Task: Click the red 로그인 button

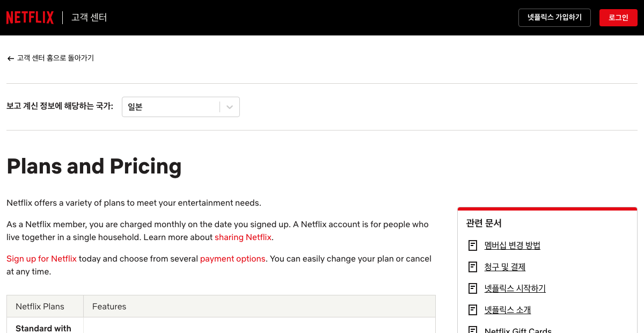Action: point(618,18)
